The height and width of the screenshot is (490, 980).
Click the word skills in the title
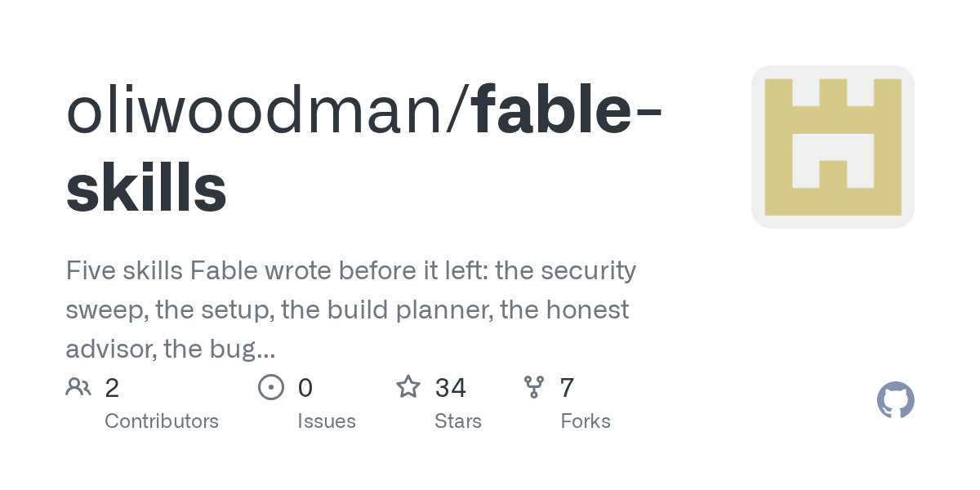(146, 187)
